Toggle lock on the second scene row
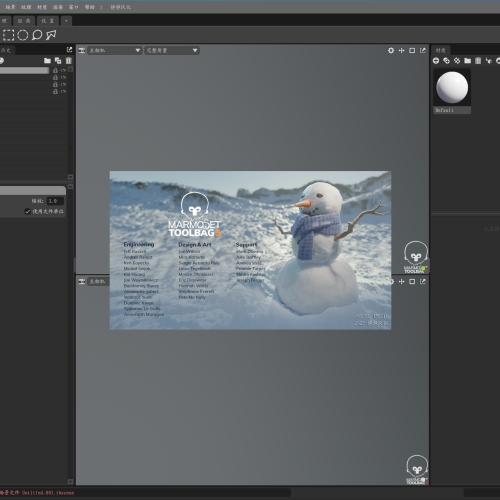 [x=55, y=77]
